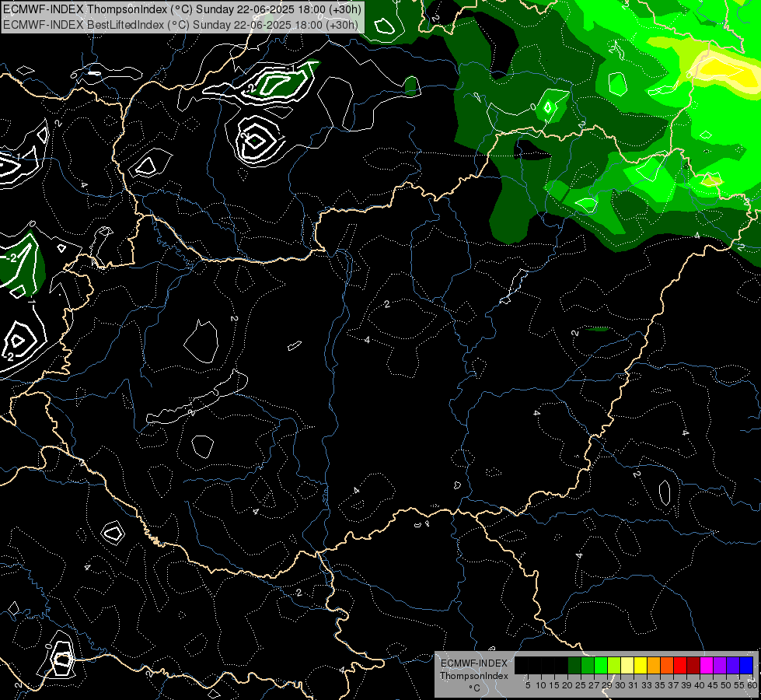
Task: Pick the pale yellow 30–31 legend swatch
Action: coord(627,665)
